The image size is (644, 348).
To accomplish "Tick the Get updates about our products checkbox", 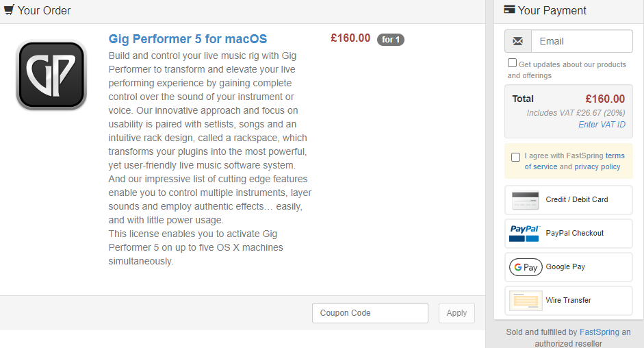I will pyautogui.click(x=512, y=63).
